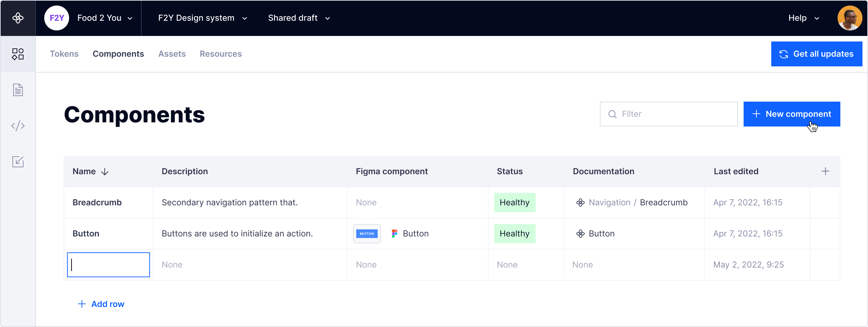Click None description in new row

(x=172, y=265)
